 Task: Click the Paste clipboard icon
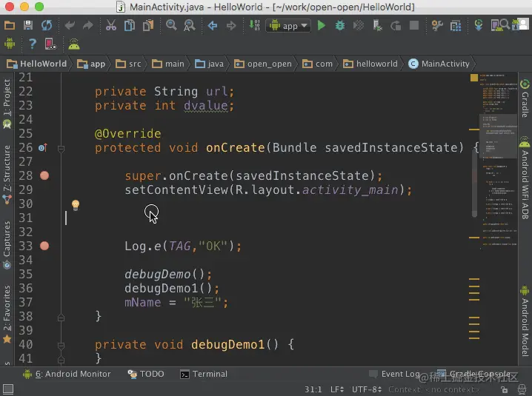point(148,25)
